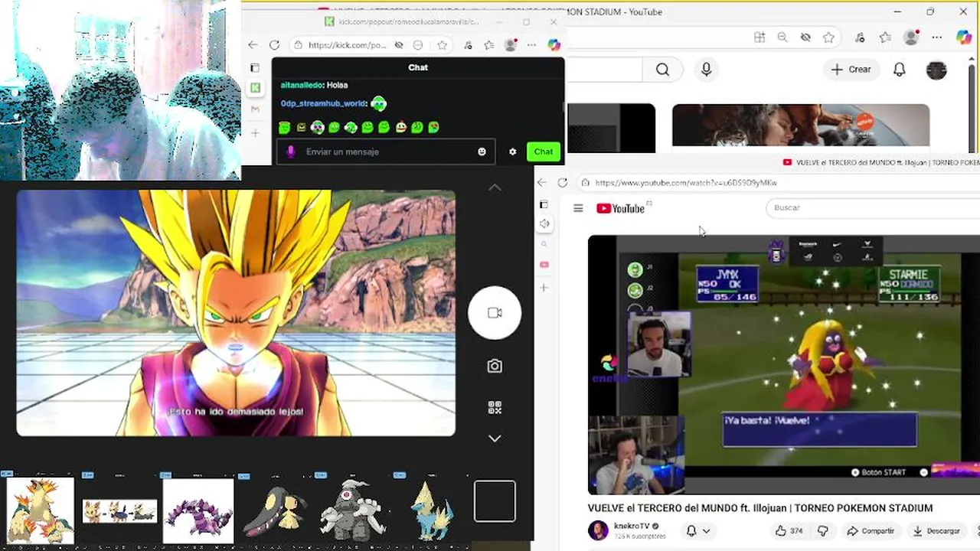Viewport: 980px width, 551px height.
Task: Select the Kick vertical tab icon
Action: click(255, 88)
